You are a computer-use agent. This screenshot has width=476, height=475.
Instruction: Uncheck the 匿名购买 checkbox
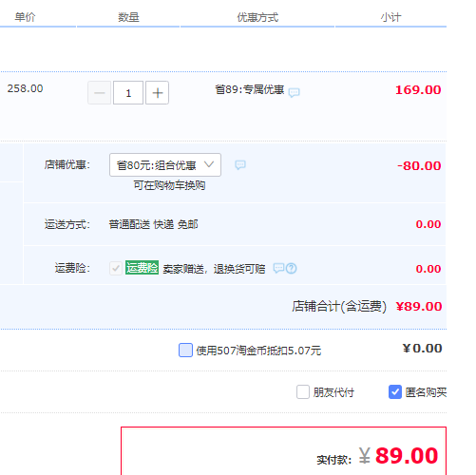395,392
